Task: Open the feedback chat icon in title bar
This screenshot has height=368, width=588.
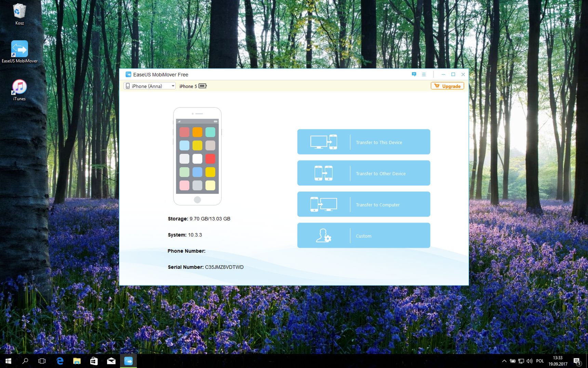Action: (x=414, y=74)
